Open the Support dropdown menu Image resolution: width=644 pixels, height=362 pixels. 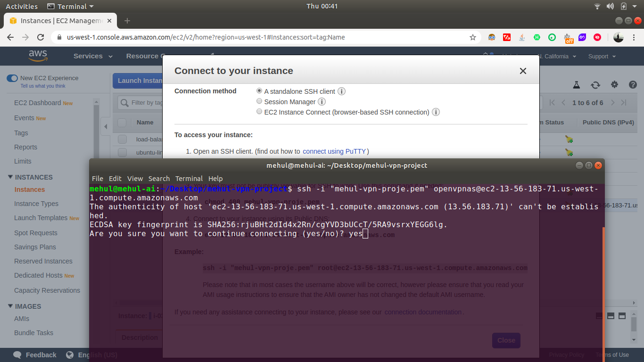(x=602, y=57)
